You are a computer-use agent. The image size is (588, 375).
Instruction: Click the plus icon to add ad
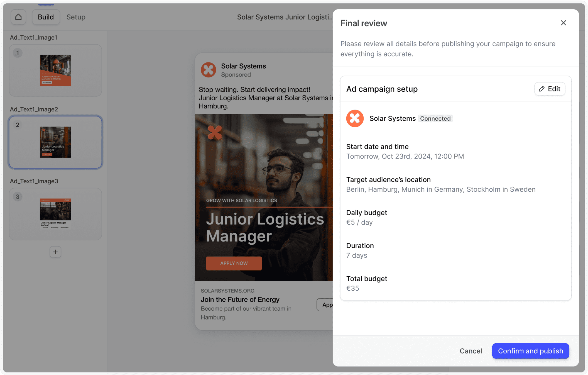[55, 252]
